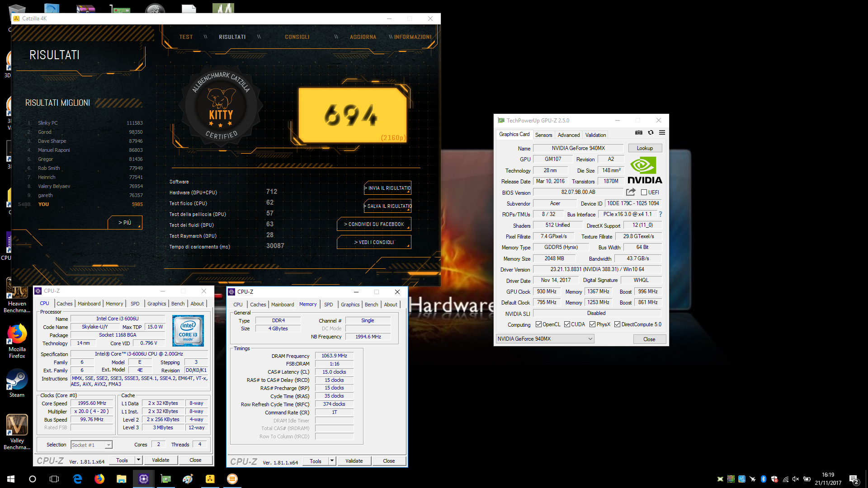Open the Paint icon on the taskbar

[x=188, y=479]
